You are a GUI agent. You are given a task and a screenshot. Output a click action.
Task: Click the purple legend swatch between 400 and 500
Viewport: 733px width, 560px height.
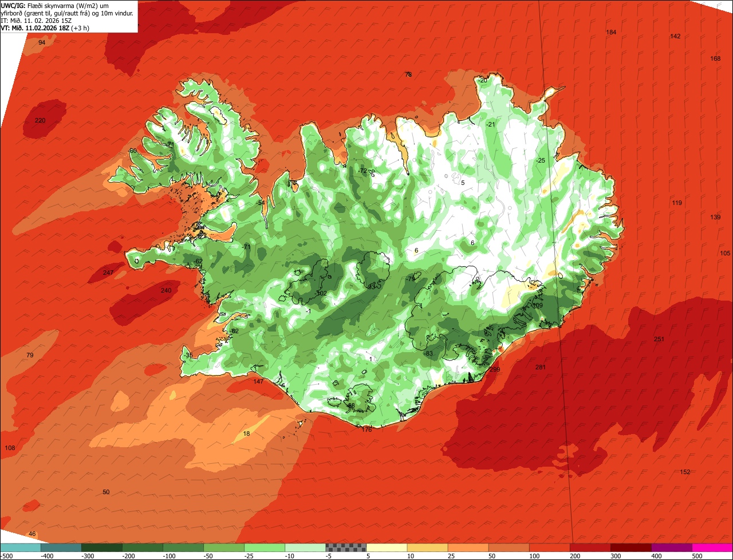pyautogui.click(x=672, y=547)
